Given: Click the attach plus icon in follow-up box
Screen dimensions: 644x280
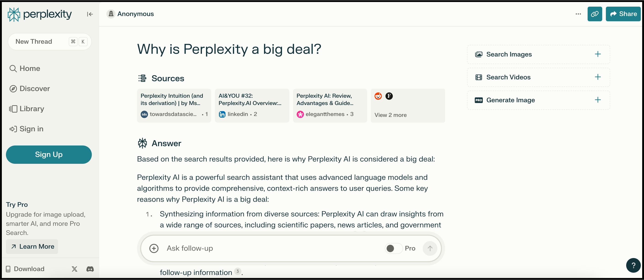Looking at the screenshot, I should (154, 248).
